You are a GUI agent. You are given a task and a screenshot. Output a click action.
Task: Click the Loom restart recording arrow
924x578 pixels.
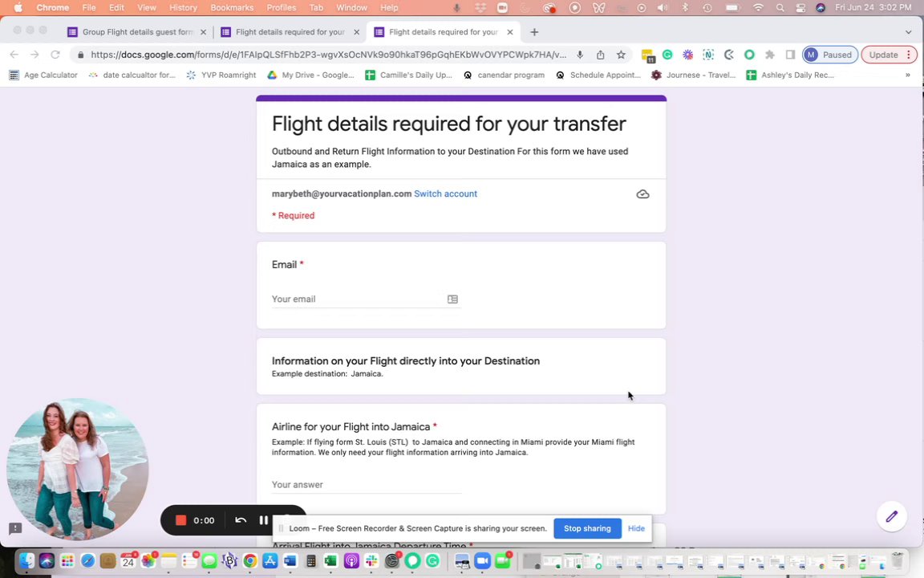(241, 520)
